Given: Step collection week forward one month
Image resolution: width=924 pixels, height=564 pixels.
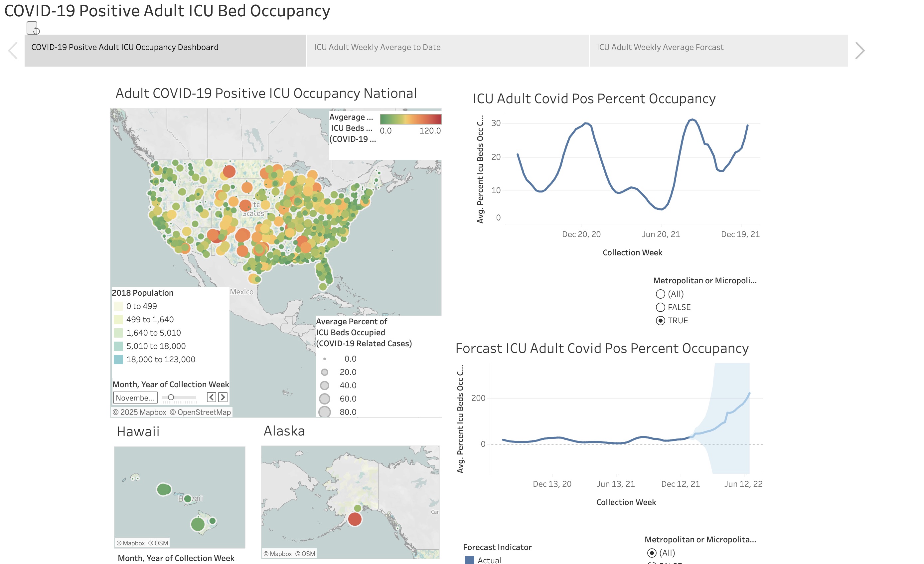Looking at the screenshot, I should (x=223, y=397).
